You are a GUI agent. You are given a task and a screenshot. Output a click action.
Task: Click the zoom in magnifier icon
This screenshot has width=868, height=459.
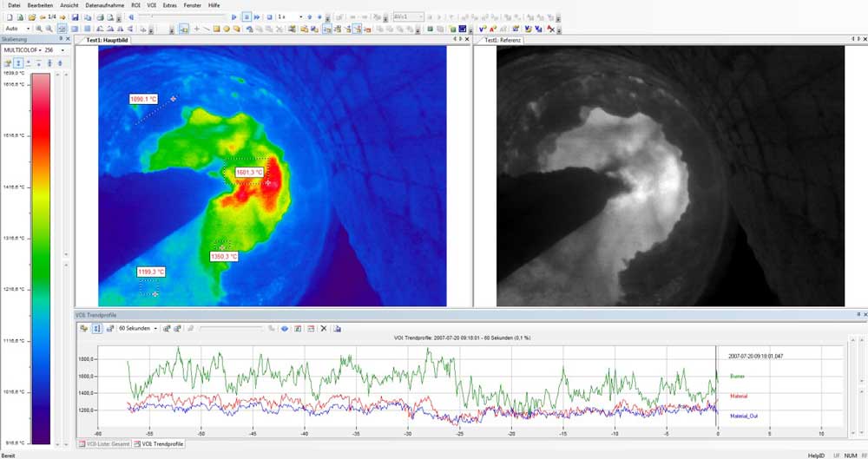click(x=39, y=29)
